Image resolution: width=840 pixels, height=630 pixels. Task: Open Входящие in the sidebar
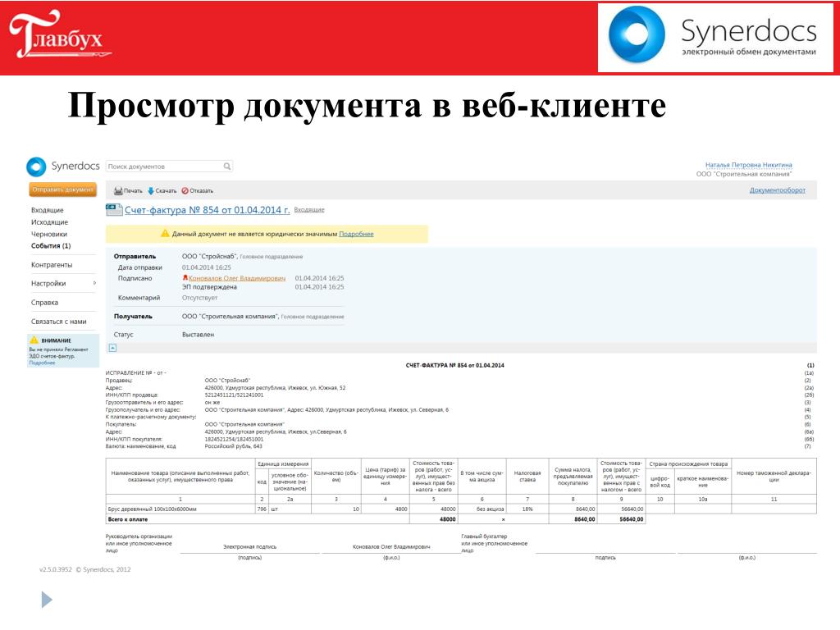click(47, 210)
